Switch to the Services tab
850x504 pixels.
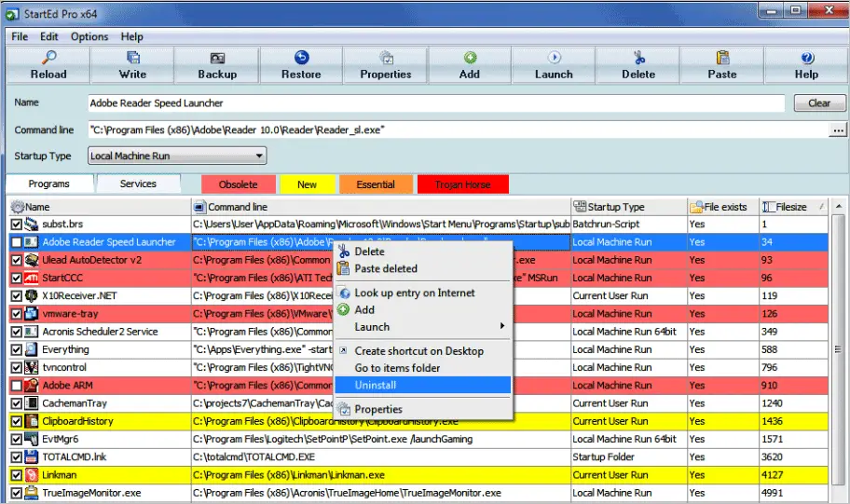click(138, 184)
